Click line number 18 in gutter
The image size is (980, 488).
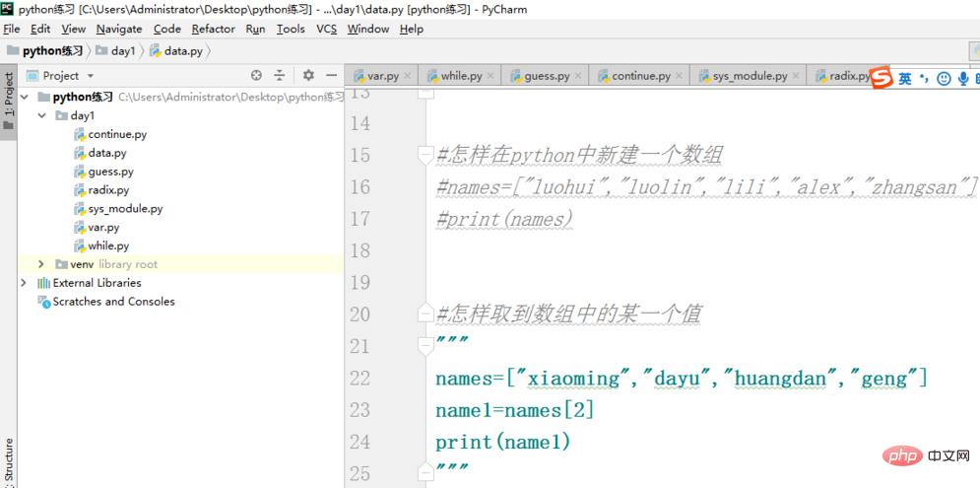click(x=360, y=250)
